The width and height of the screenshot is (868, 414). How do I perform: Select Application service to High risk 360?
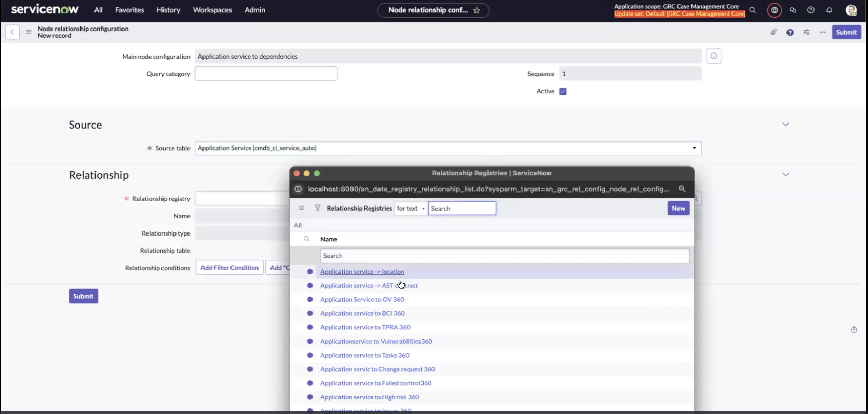point(370,398)
